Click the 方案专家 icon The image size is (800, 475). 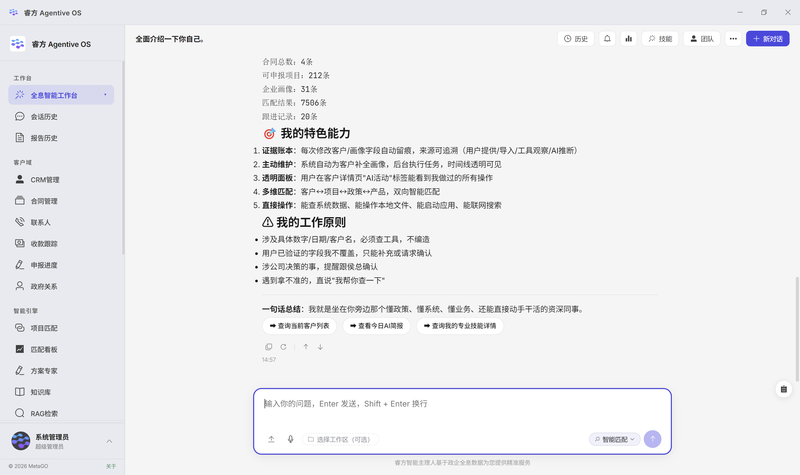pos(19,371)
